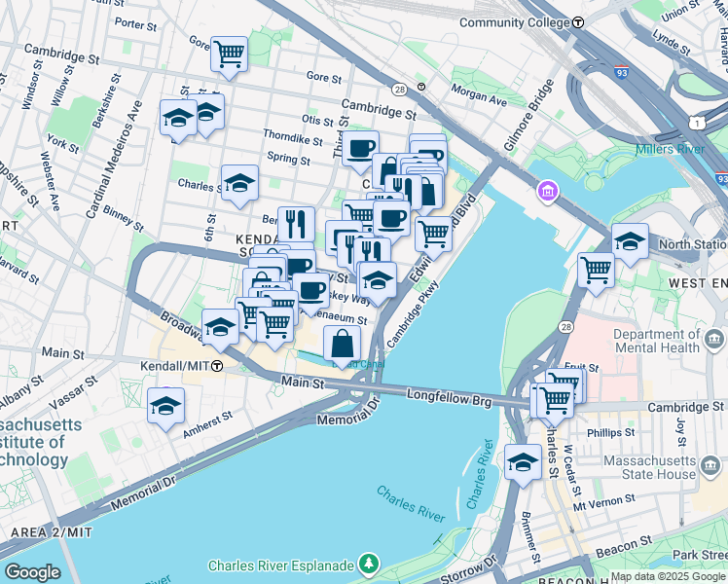728x584 pixels.
Task: Click the Massachusetts State House landmark icon
Action: (710, 467)
